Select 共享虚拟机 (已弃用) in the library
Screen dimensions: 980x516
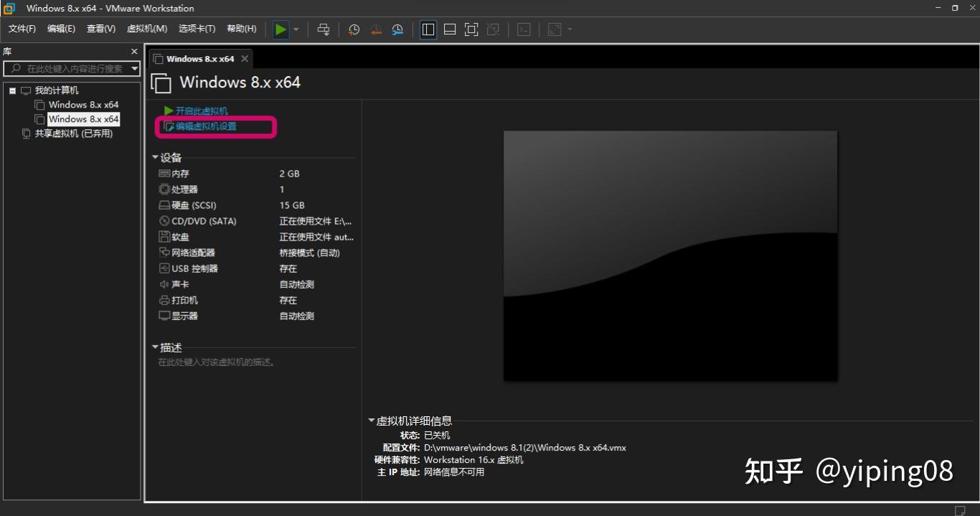[x=74, y=133]
